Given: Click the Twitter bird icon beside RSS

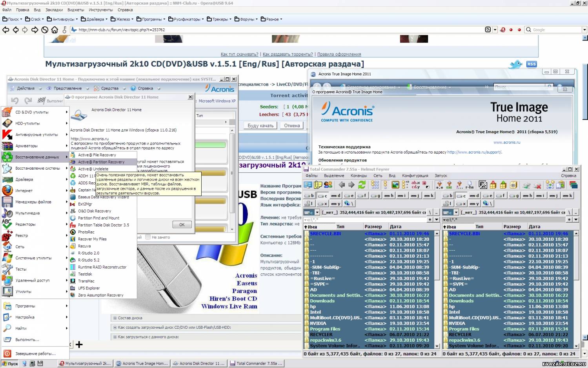Looking at the screenshot, I should pyautogui.click(x=516, y=64).
